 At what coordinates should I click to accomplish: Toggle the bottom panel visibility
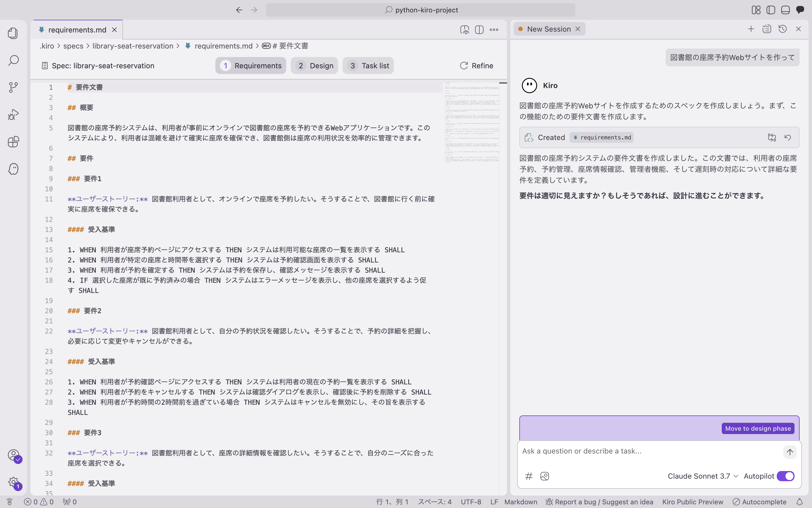[785, 10]
